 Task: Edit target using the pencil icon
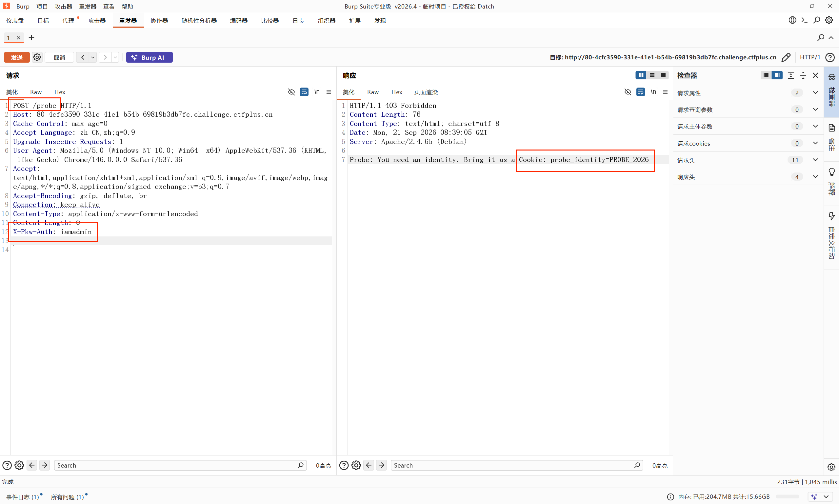[786, 57]
